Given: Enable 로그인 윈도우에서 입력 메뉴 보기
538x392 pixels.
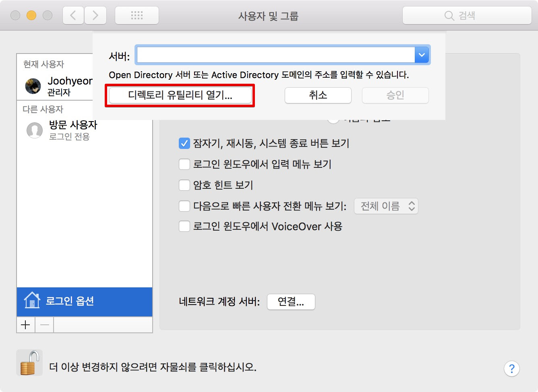Looking at the screenshot, I should [x=184, y=164].
